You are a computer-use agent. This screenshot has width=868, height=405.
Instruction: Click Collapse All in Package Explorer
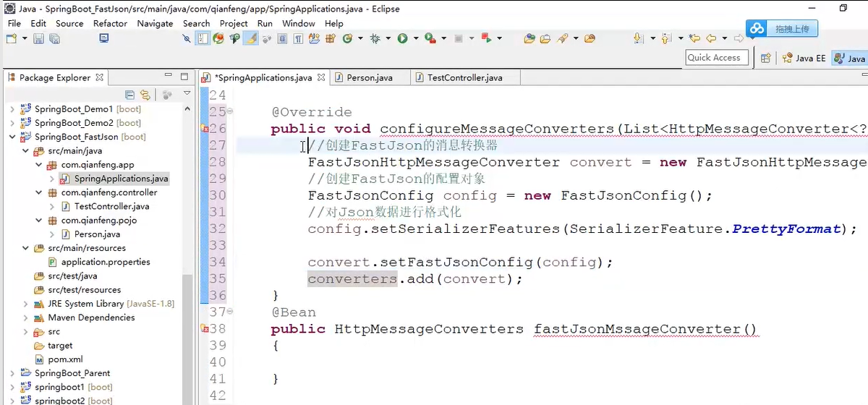[129, 94]
